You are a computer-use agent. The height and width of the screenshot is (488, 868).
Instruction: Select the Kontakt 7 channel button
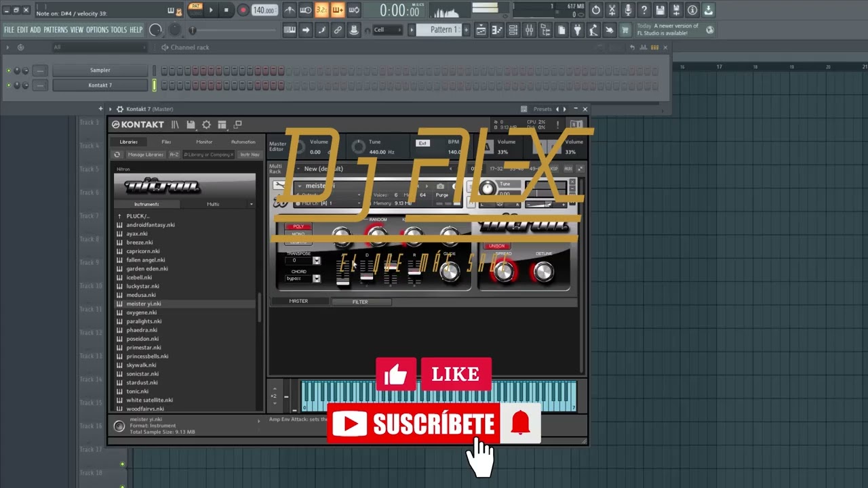[100, 85]
